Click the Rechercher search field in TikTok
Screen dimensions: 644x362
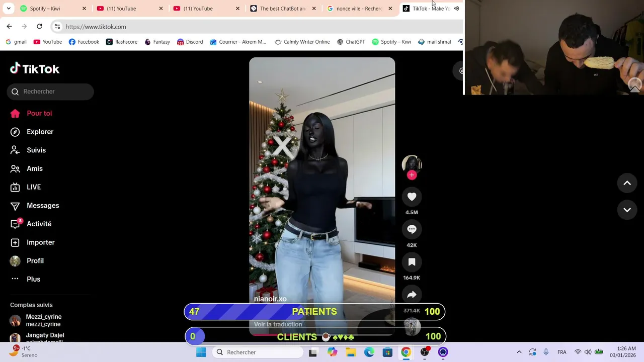[50, 92]
